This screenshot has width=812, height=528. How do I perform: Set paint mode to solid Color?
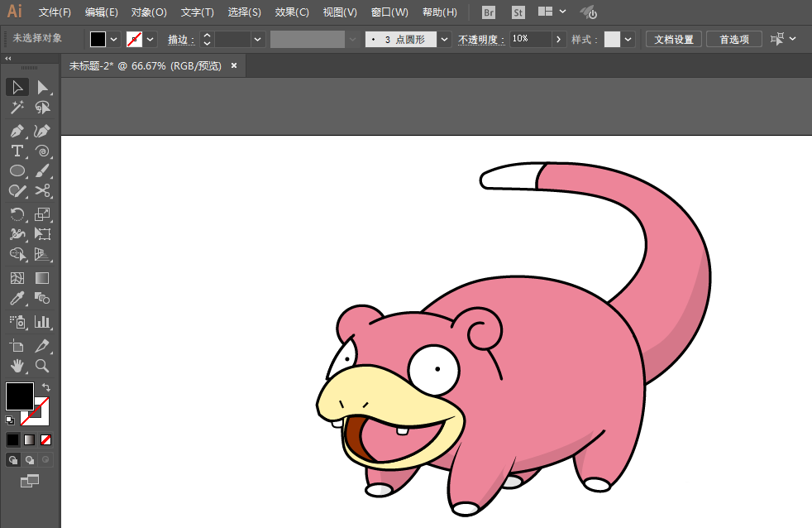tap(13, 440)
